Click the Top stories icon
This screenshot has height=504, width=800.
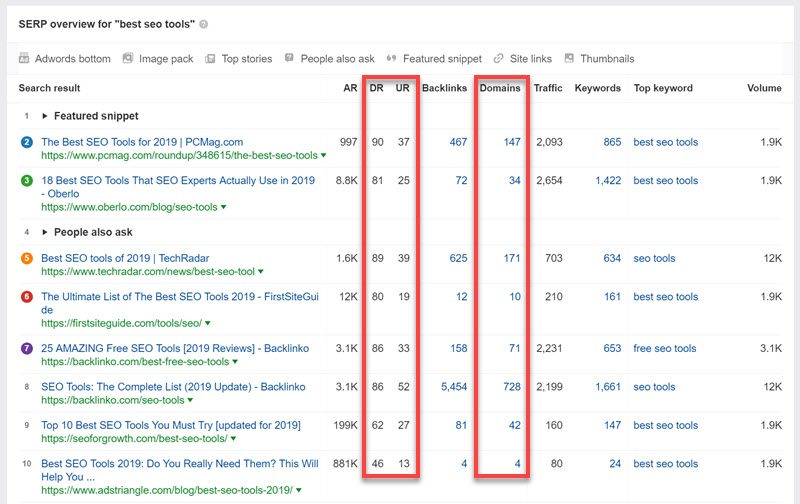pos(209,59)
